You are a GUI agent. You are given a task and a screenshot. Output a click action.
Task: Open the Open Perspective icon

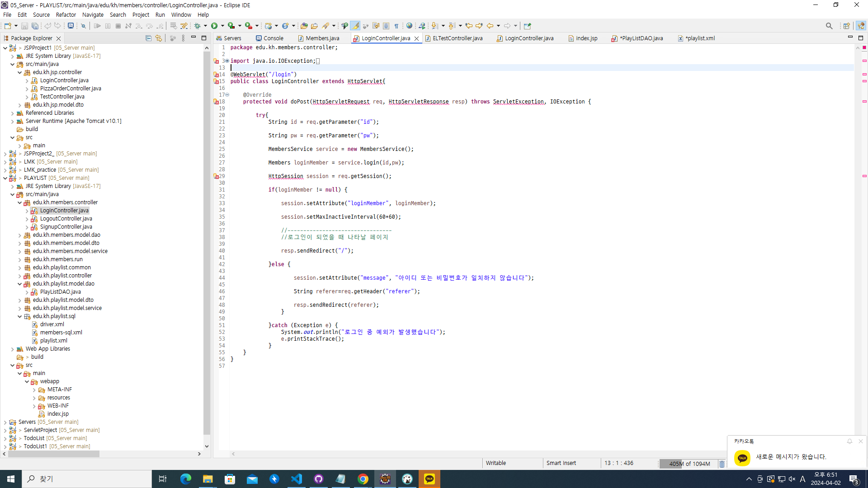(x=846, y=26)
